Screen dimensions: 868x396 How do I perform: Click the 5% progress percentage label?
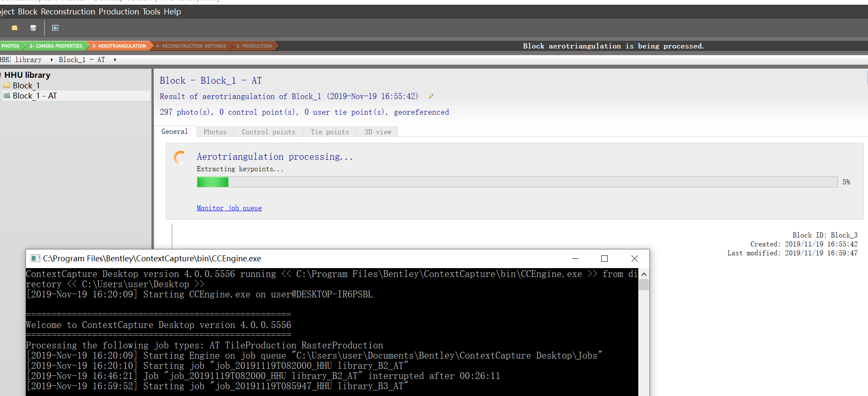[847, 182]
